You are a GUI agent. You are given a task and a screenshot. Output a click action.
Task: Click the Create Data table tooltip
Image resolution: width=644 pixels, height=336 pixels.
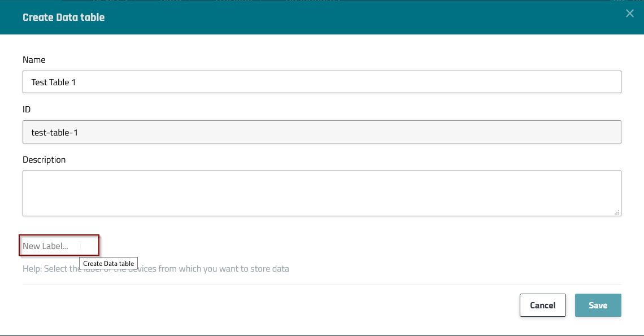pyautogui.click(x=108, y=264)
